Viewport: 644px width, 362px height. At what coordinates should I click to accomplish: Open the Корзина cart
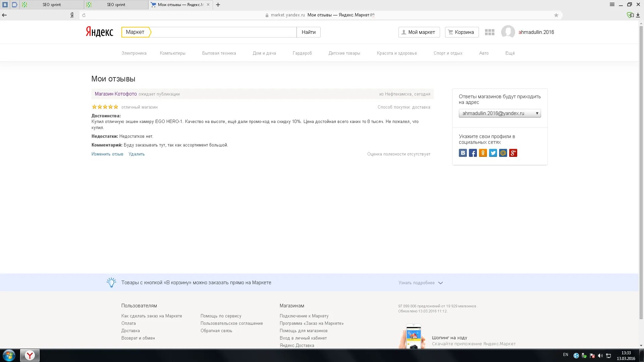[462, 32]
